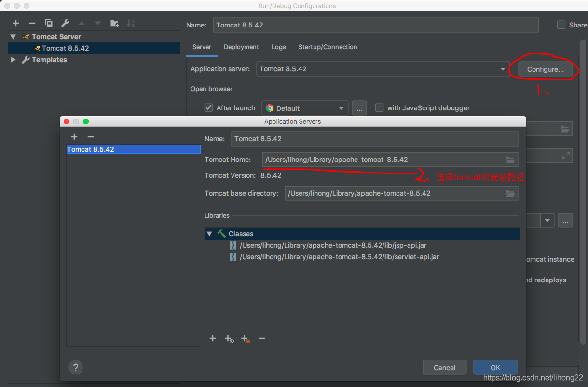Attach a library directory with the folder-plus icon
Screen dimensions: 588x387
(245, 339)
